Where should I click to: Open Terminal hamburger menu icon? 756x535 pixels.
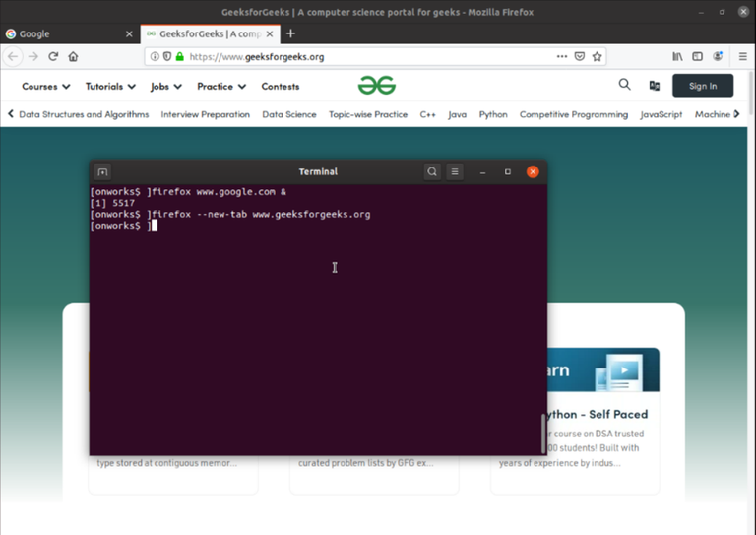coord(455,171)
